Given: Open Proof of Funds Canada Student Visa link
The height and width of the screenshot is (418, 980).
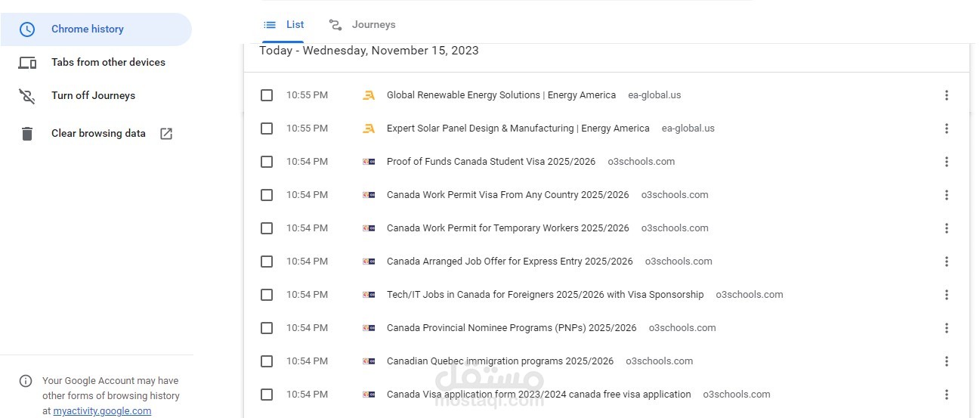Looking at the screenshot, I should 491,162.
